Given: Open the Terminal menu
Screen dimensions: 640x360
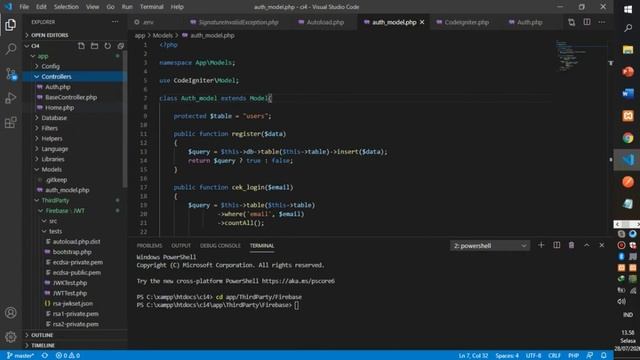Looking at the screenshot, I should (151, 7).
